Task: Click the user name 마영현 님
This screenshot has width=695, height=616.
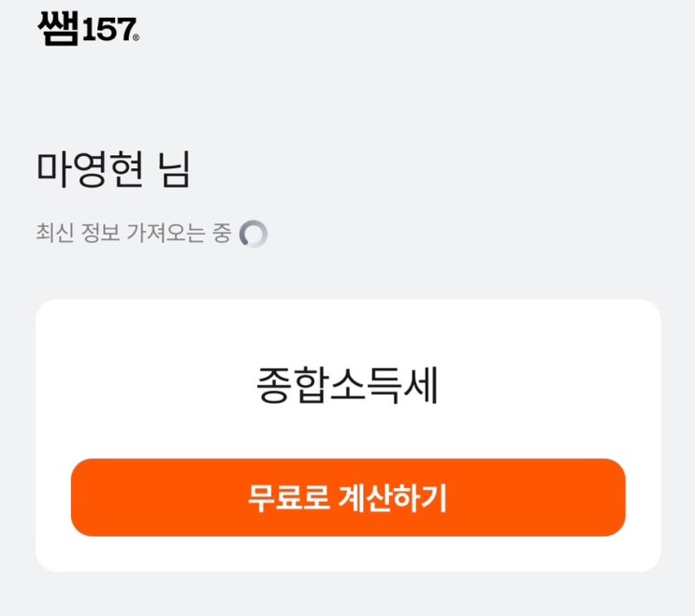Action: coord(113,170)
